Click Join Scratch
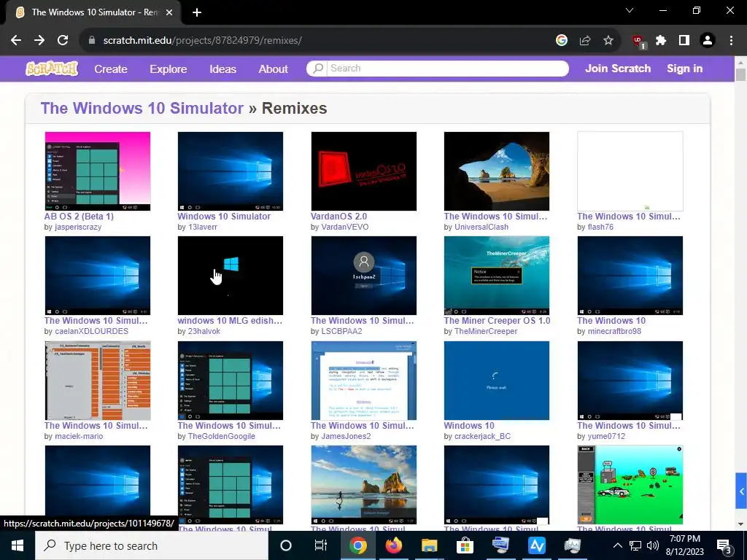The image size is (747, 560). (x=618, y=69)
